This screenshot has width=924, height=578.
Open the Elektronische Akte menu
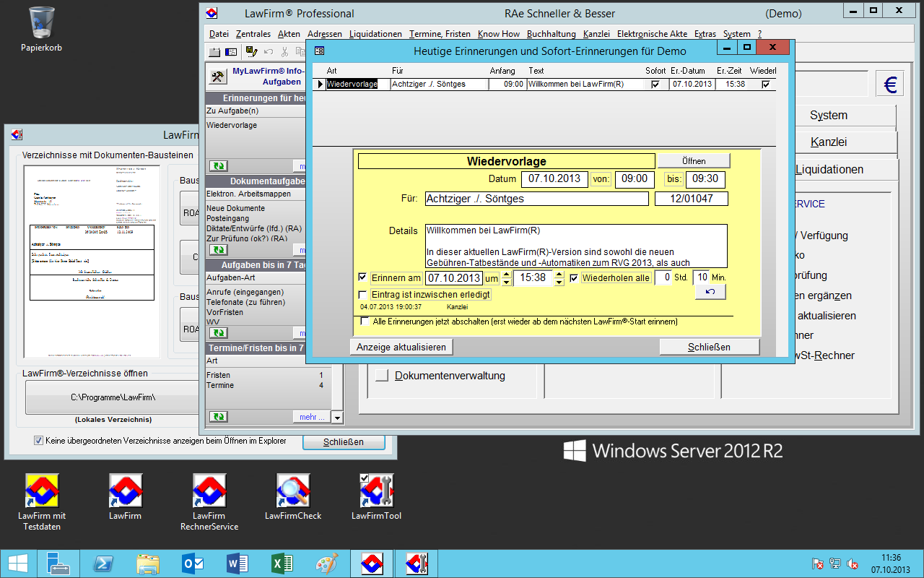[652, 34]
